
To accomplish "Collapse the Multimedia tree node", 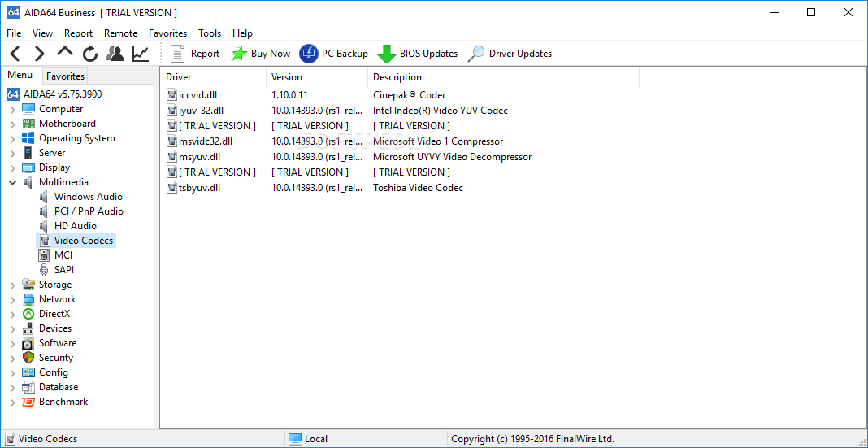I will pos(13,182).
